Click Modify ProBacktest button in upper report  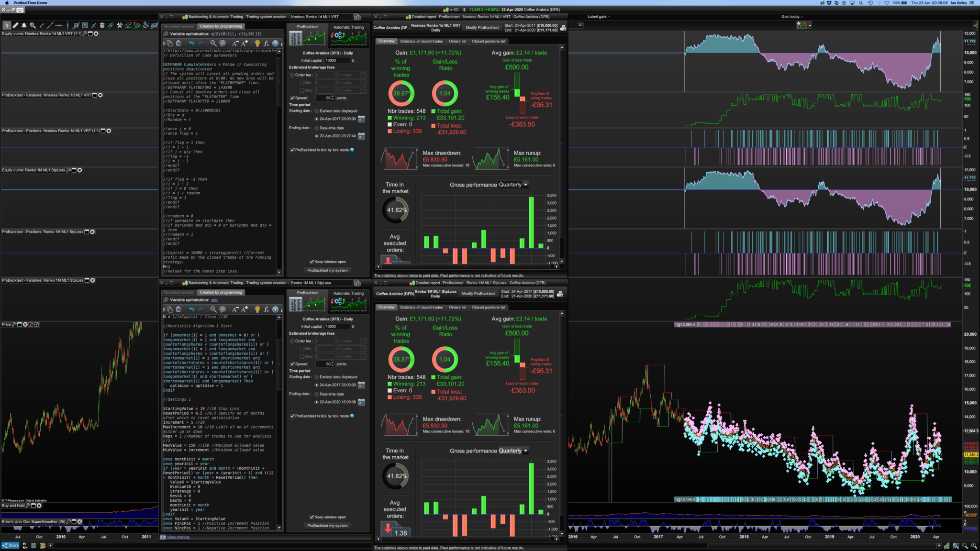tap(482, 28)
